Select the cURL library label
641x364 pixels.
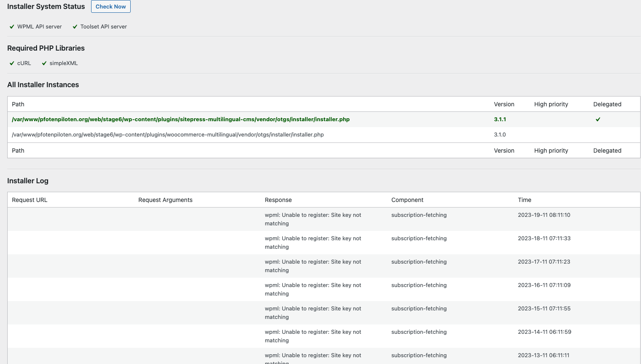point(24,63)
